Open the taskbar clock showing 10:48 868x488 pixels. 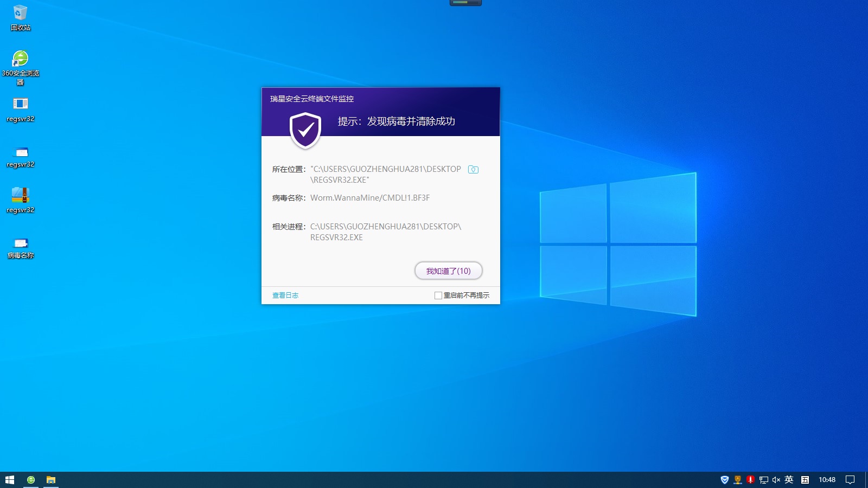[827, 480]
